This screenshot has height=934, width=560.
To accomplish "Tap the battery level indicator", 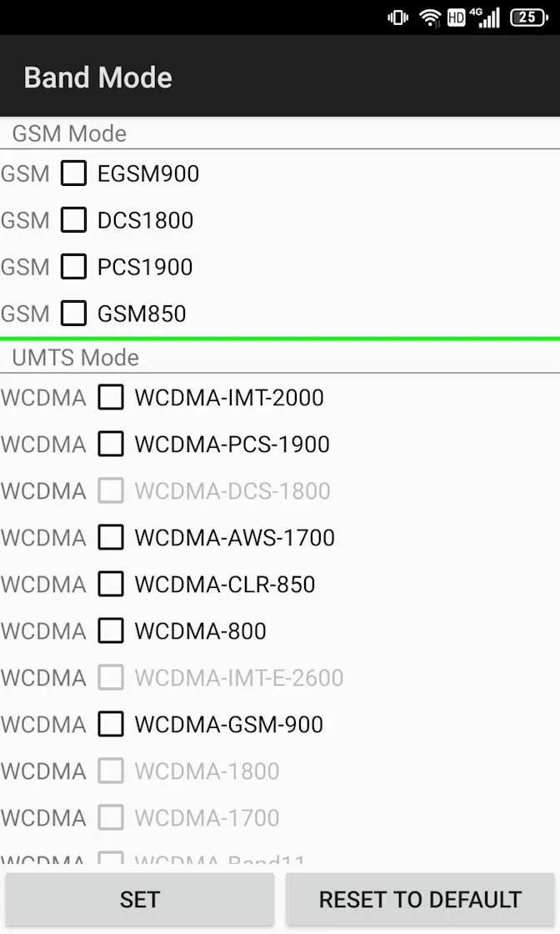I will point(528,18).
